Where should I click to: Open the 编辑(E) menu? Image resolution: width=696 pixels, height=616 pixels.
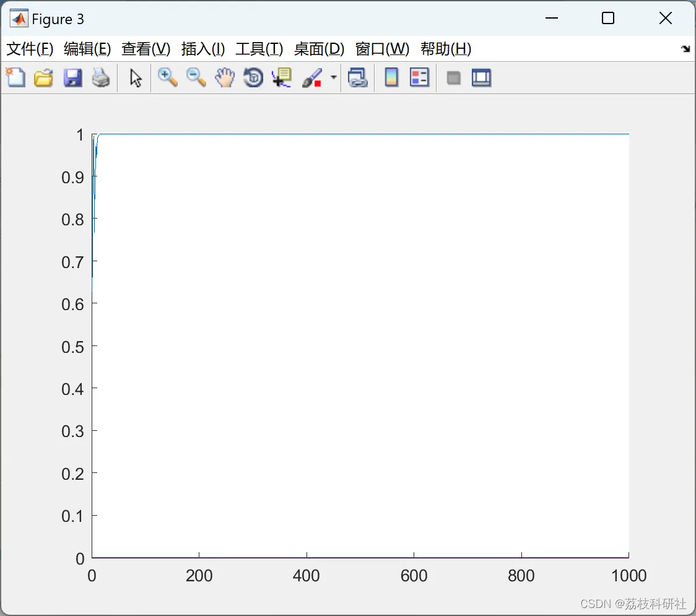point(87,49)
